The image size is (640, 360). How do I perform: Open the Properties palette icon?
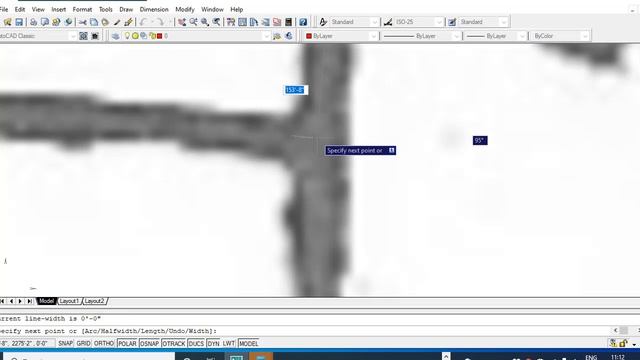pyautogui.click(x=231, y=22)
